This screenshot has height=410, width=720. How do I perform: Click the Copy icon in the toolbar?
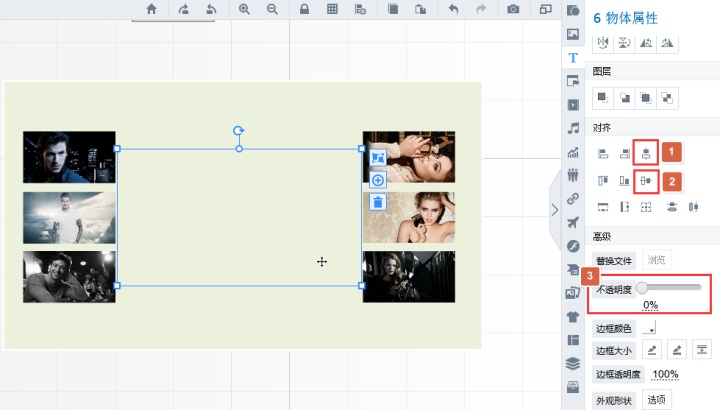(x=393, y=9)
